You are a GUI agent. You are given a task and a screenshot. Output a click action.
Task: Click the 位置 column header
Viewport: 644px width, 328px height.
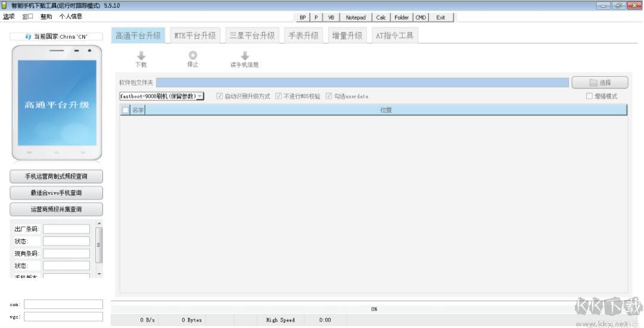click(386, 110)
